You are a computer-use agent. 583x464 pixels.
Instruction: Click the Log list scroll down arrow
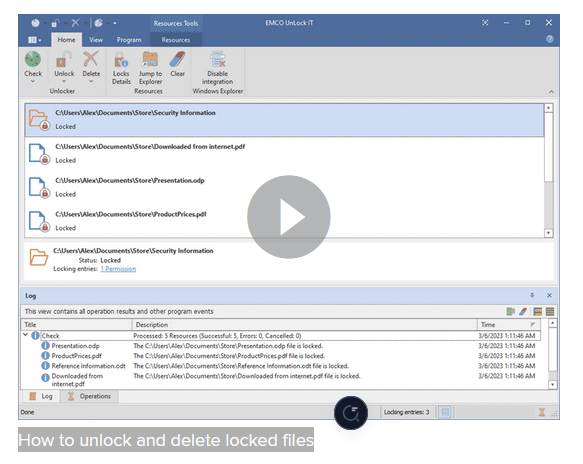pos(553,384)
